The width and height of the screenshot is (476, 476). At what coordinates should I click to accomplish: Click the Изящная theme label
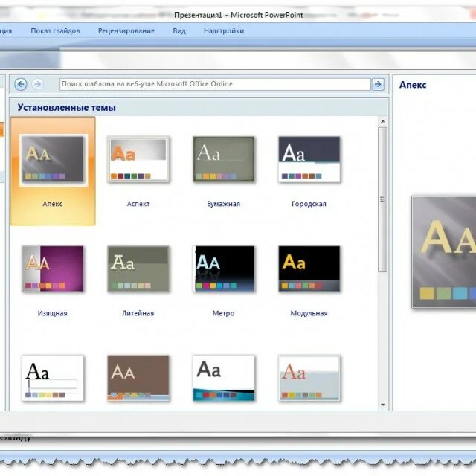coord(53,313)
